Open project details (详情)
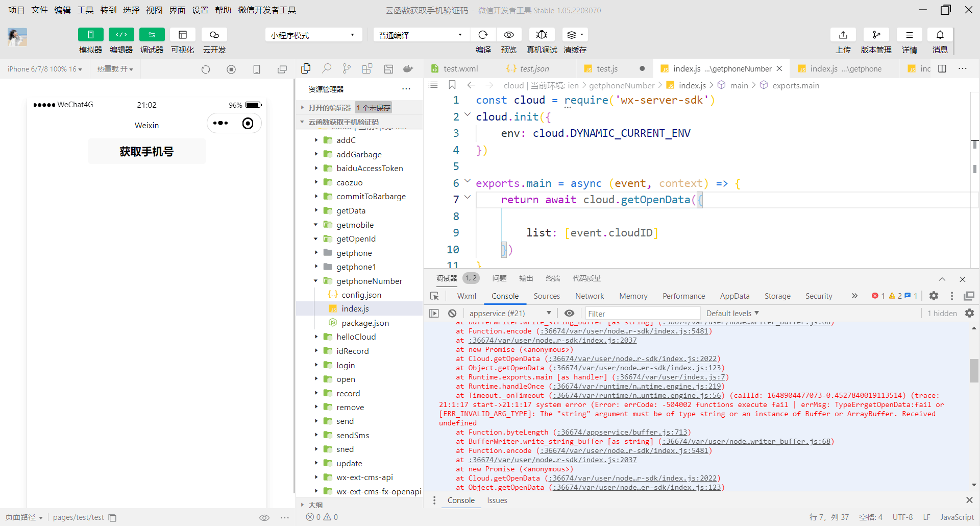The image size is (980, 526). coord(910,35)
